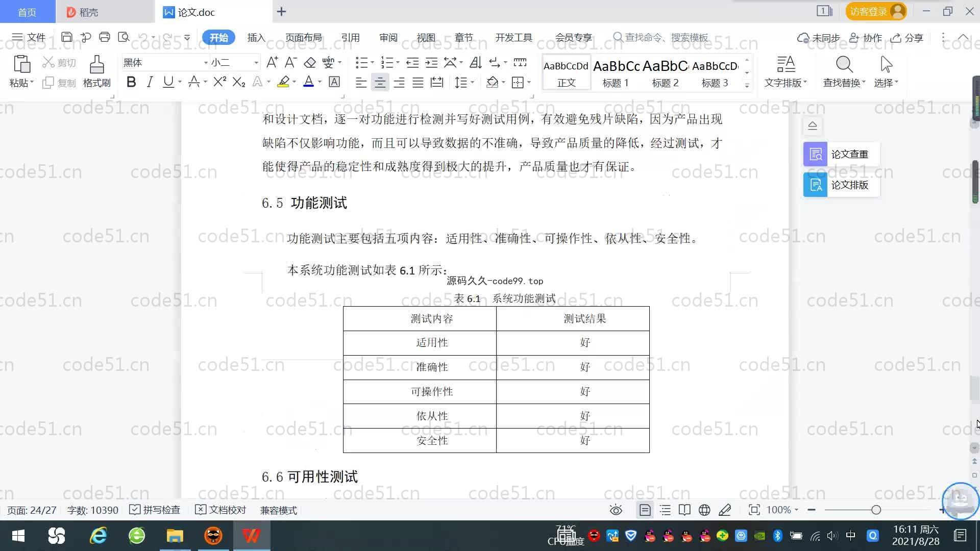Viewport: 980px width, 551px height.
Task: Open the 引用 ribbon tab
Action: pyautogui.click(x=350, y=37)
